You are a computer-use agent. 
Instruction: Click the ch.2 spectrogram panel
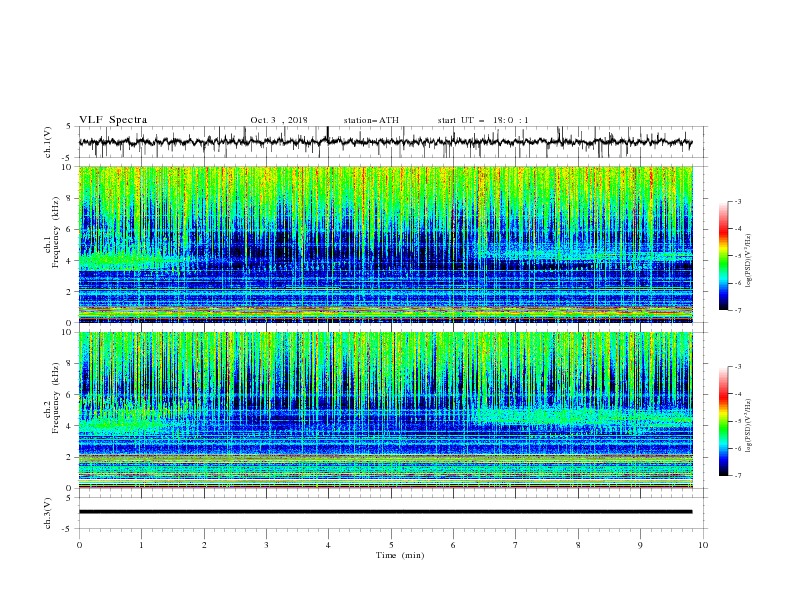pos(386,410)
